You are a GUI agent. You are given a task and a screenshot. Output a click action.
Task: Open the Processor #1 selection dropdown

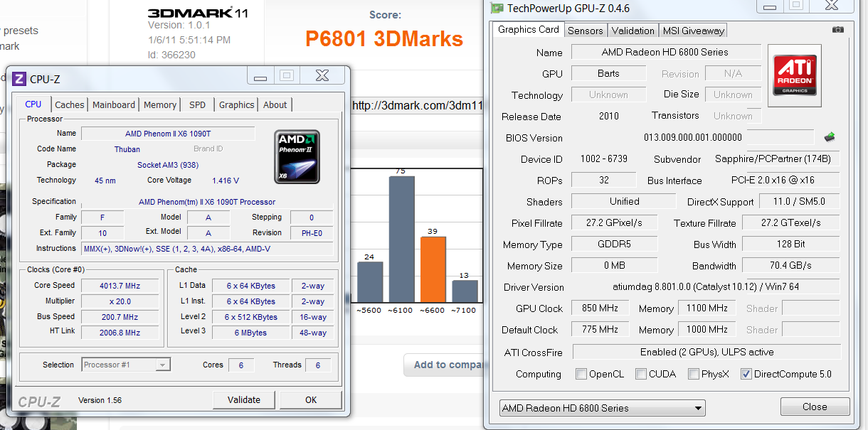click(x=126, y=365)
